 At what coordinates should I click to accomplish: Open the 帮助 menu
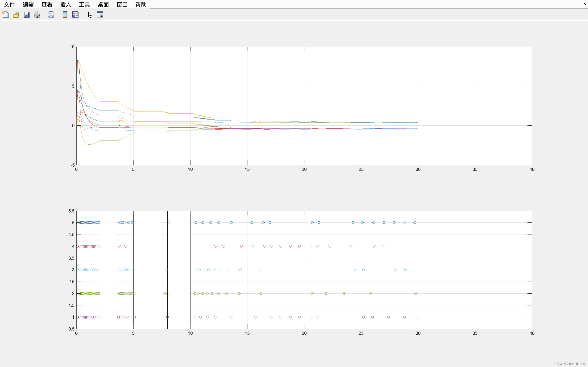coord(141,4)
